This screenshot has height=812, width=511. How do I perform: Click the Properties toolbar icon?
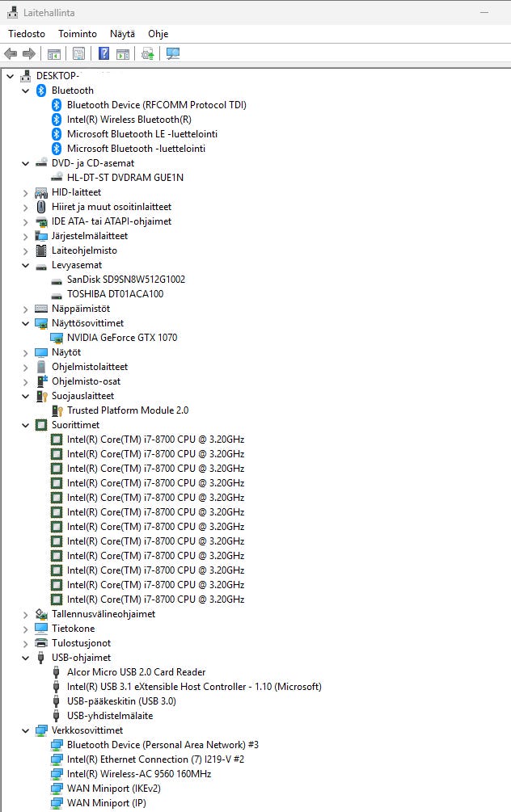tap(78, 53)
